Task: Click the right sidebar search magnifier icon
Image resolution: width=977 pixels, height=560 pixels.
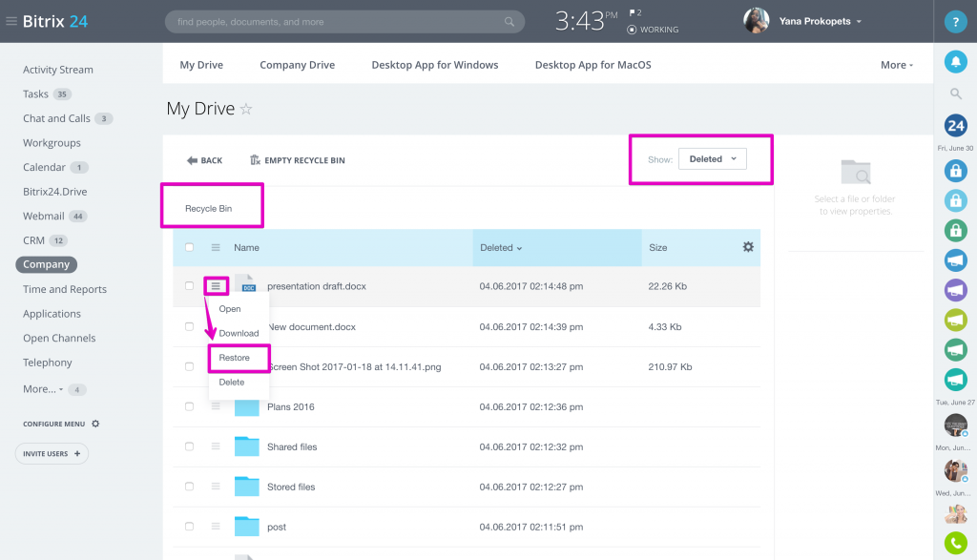Action: pyautogui.click(x=955, y=94)
